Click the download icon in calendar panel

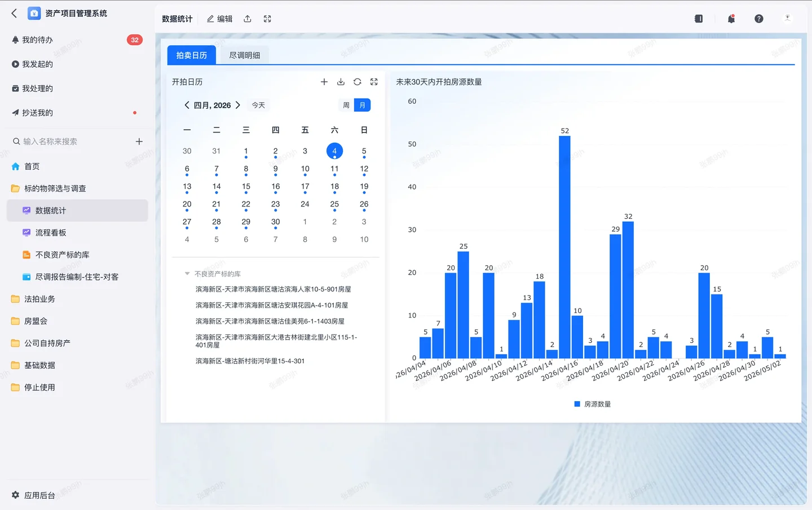(341, 82)
